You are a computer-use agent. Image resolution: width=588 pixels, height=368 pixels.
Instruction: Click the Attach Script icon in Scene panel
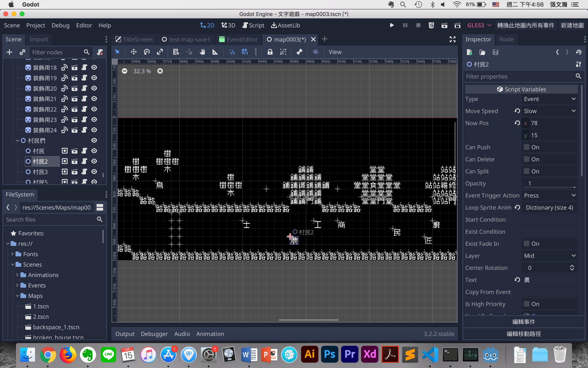coord(100,52)
